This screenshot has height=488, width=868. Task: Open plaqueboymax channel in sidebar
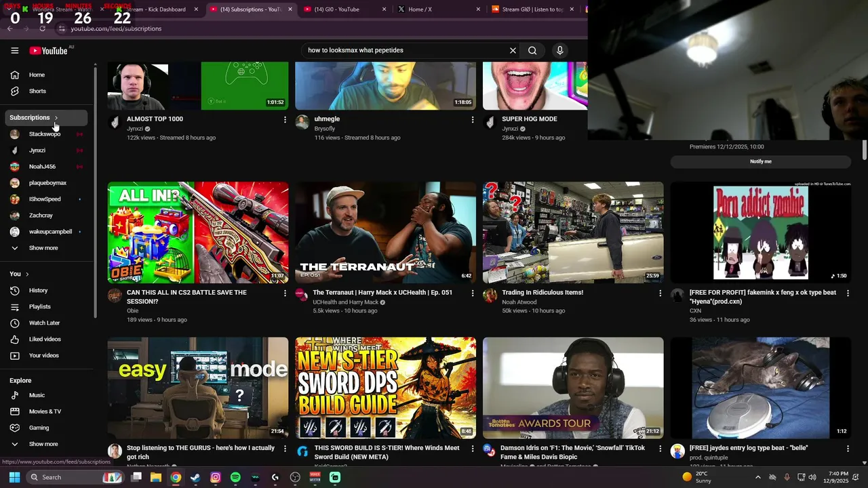click(x=47, y=183)
